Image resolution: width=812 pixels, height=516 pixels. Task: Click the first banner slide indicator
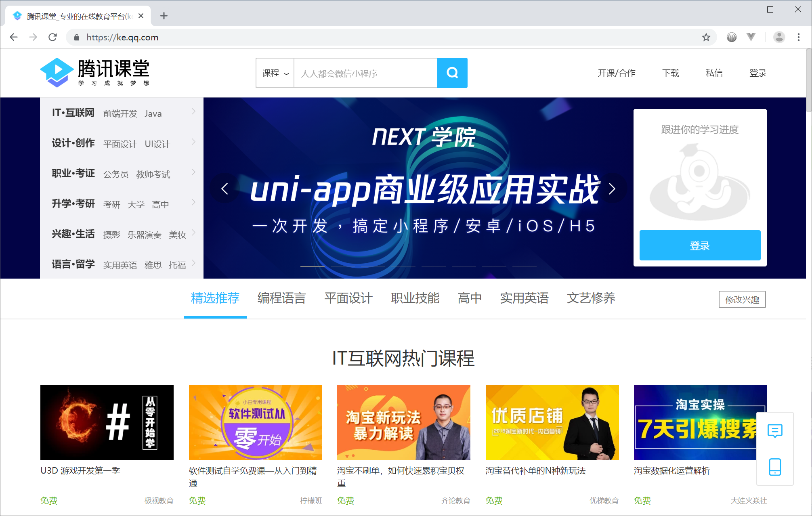click(x=312, y=266)
